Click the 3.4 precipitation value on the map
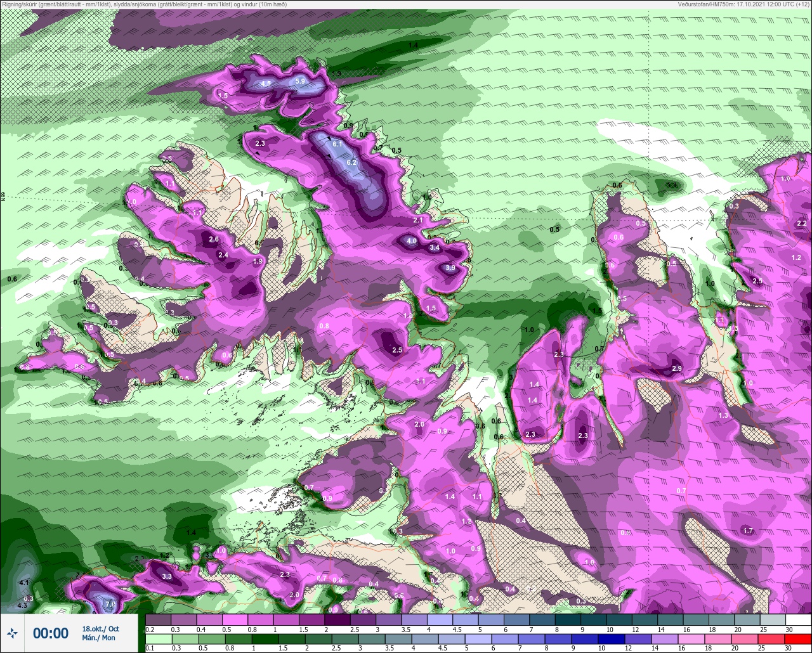812x653 pixels. pos(435,247)
